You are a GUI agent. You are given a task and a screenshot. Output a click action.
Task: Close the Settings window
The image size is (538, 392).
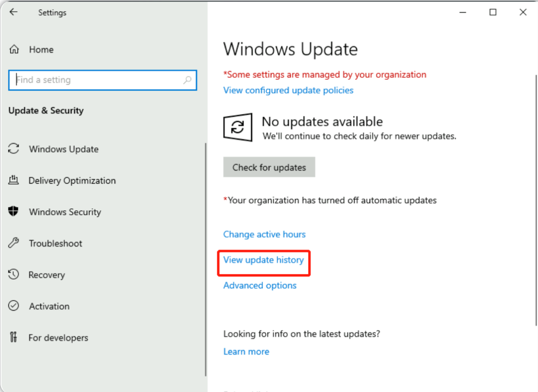coord(523,12)
